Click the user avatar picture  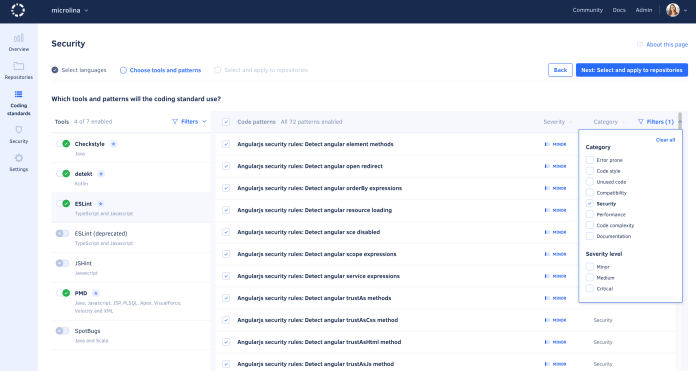(x=672, y=10)
